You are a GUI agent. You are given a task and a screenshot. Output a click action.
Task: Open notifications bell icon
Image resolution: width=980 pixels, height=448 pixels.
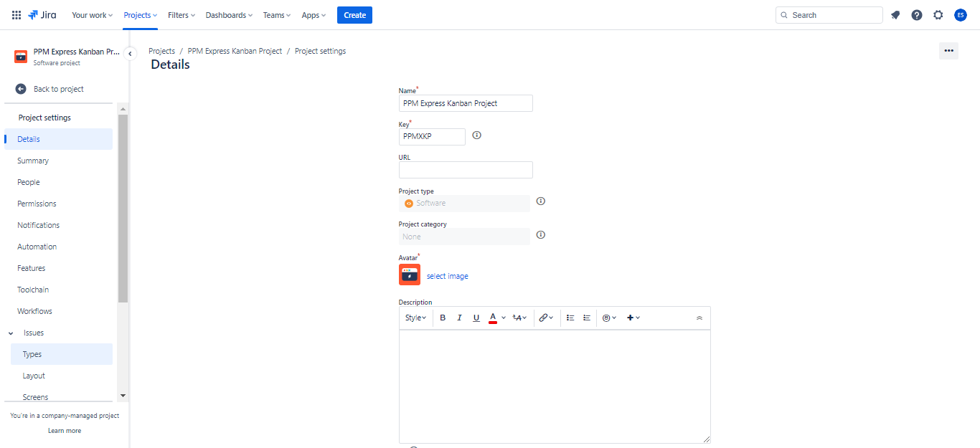(x=895, y=15)
